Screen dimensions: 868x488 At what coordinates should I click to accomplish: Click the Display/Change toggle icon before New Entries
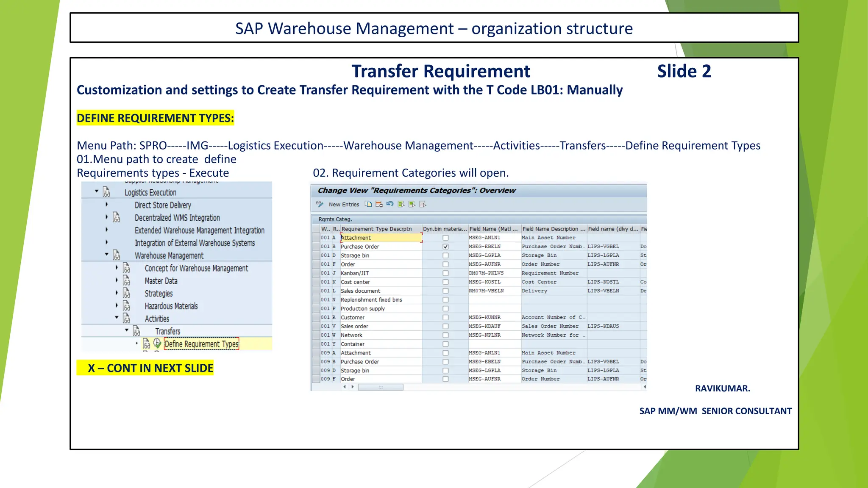click(320, 204)
